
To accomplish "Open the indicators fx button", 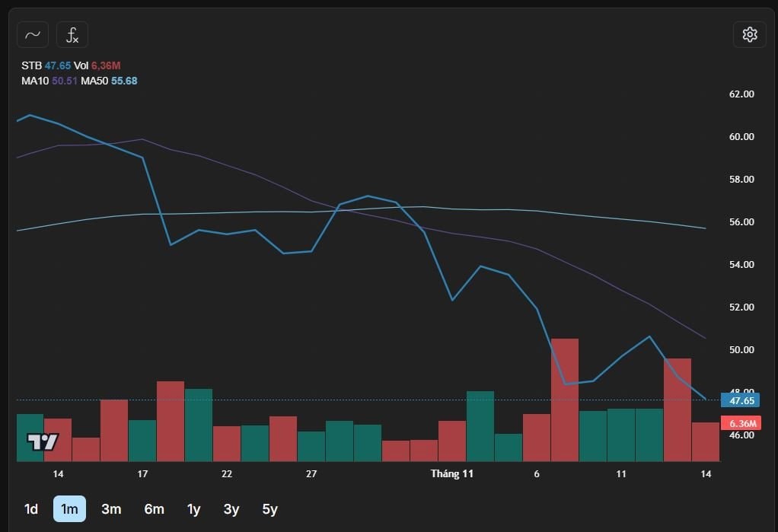I will (x=72, y=34).
